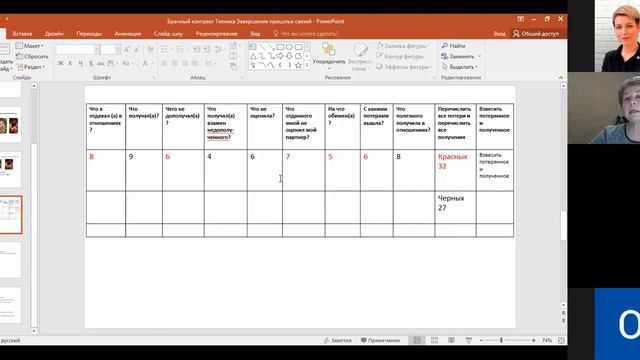The width and height of the screenshot is (640, 360).
Task: Click the Сбросить reset slide button
Action: pyautogui.click(x=32, y=56)
